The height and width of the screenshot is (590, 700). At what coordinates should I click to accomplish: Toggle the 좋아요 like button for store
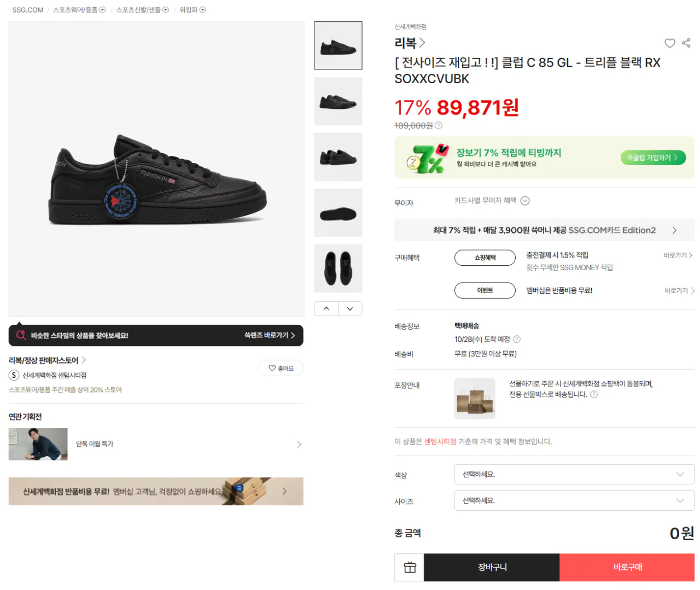pos(281,369)
